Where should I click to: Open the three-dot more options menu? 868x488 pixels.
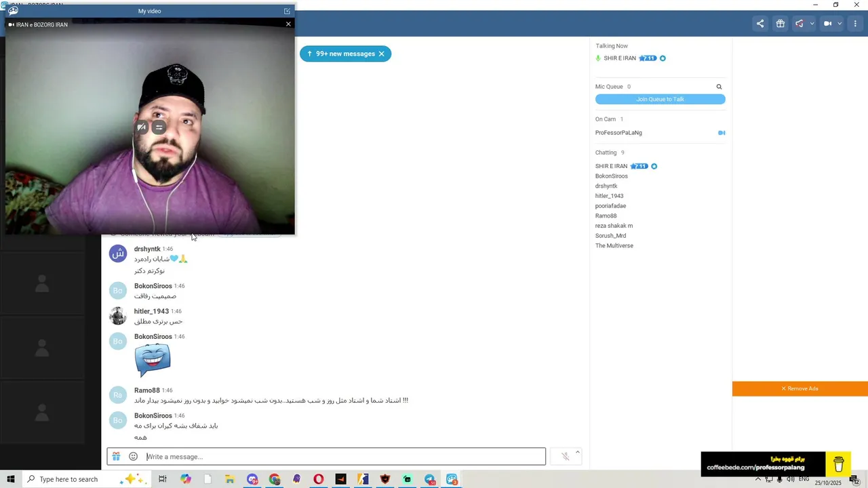point(855,24)
